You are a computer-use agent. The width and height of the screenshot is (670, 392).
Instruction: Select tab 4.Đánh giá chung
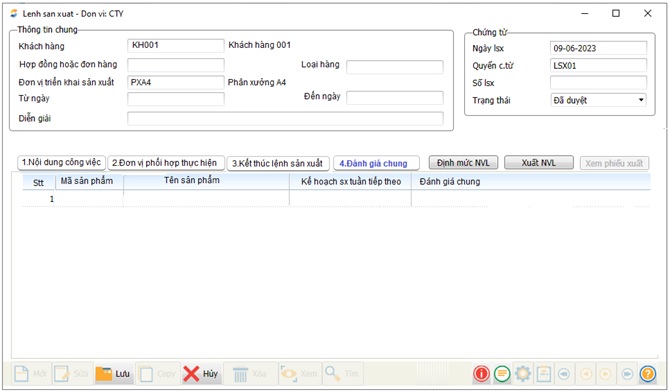pyautogui.click(x=375, y=163)
